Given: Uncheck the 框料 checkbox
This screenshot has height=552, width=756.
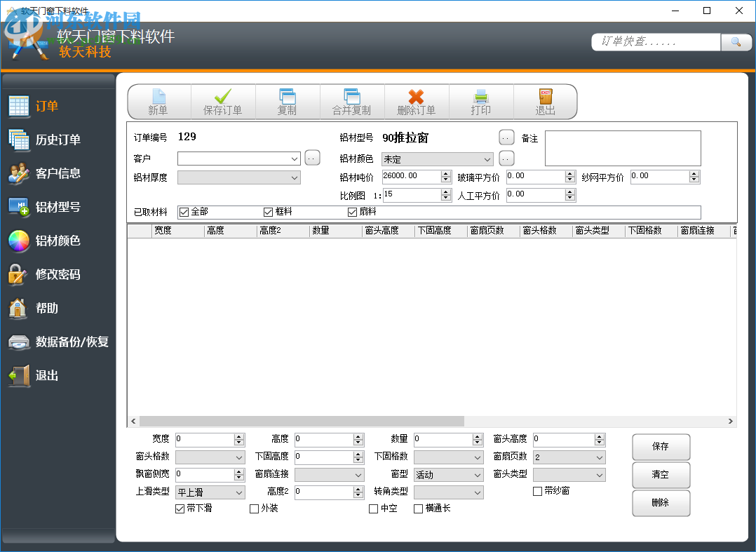Looking at the screenshot, I should point(268,212).
